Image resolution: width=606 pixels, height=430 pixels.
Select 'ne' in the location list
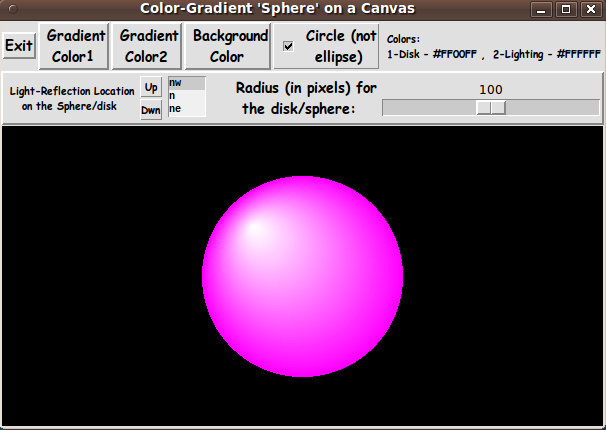click(187, 109)
